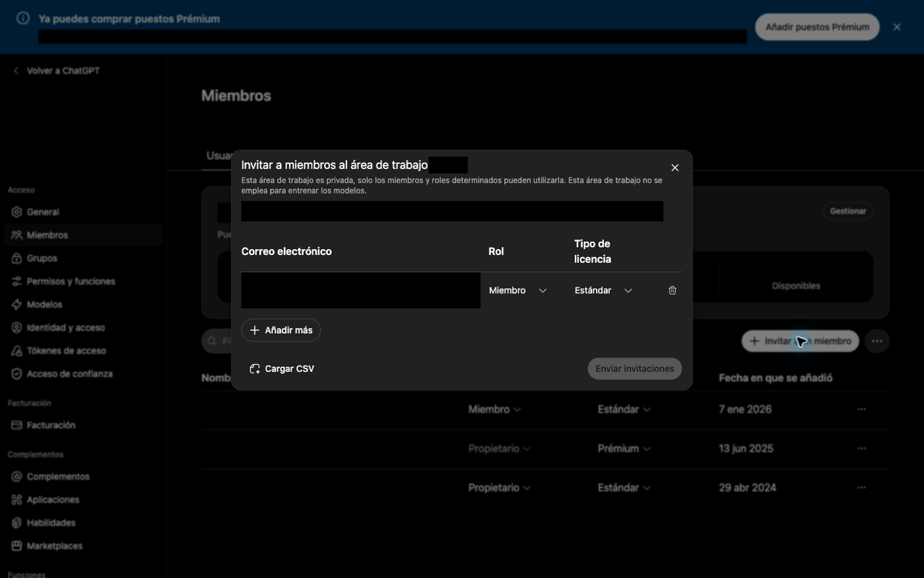Click the Facturación card icon
Screen dimensions: 924x578
pos(16,425)
